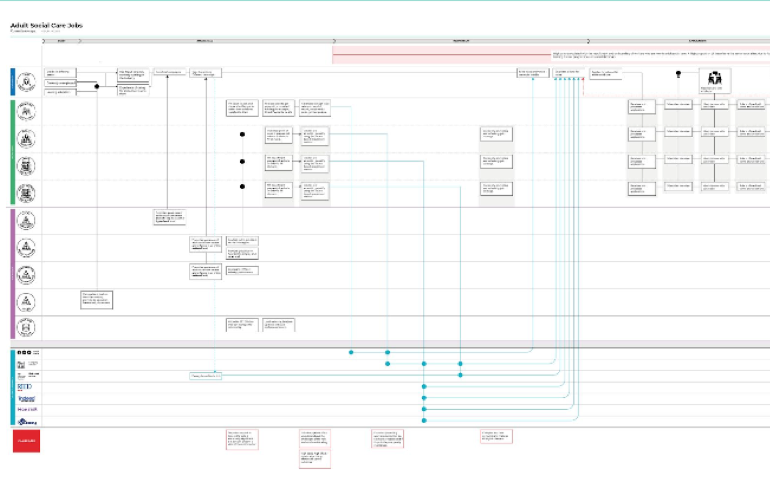Select the bottom persona icon in purple lane
Image resolution: width=770 pixels, height=500 pixels.
27,326
